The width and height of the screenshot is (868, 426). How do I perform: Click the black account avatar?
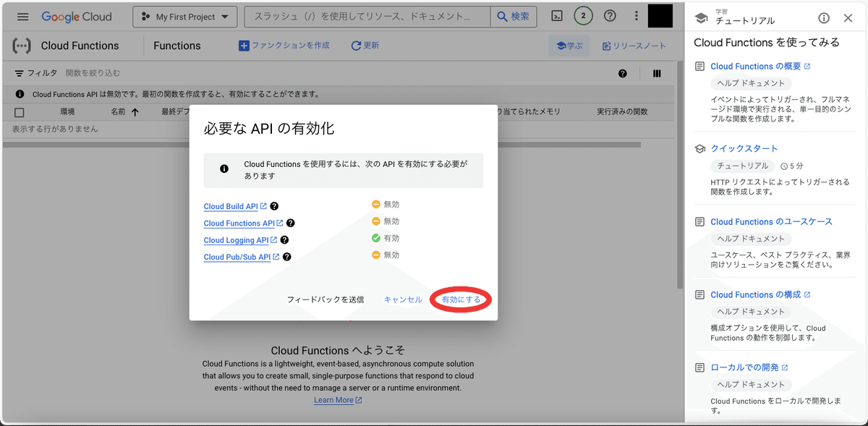[x=660, y=17]
